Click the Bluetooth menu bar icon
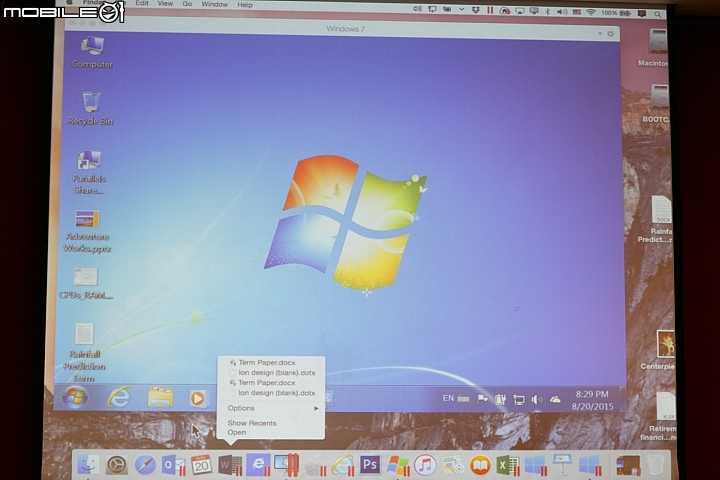Image resolution: width=720 pixels, height=480 pixels. point(548,11)
